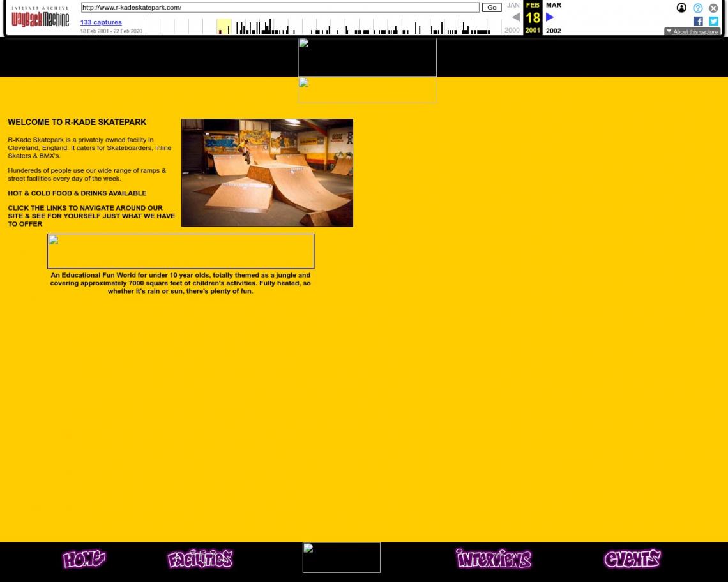Open the Facilities graffiti nav link
The width and height of the screenshot is (728, 582).
tap(200, 559)
